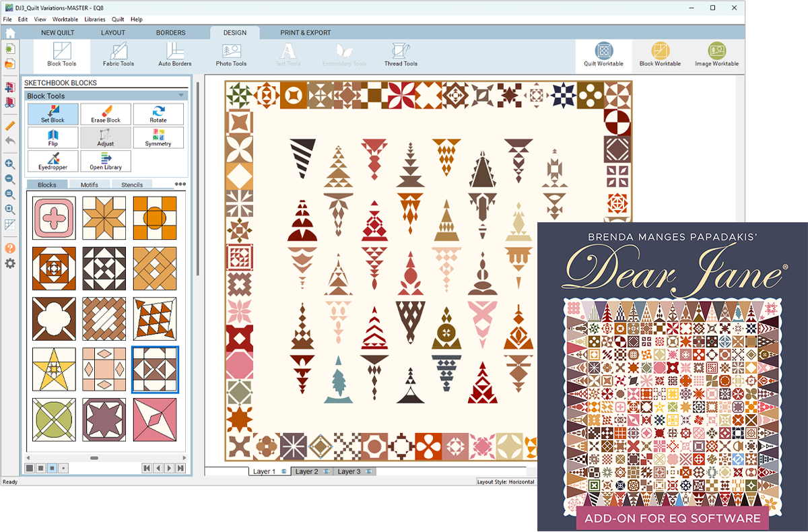The height and width of the screenshot is (532, 808).
Task: Click the sketchbook horizontal scrollbar thumb
Action: (x=93, y=457)
